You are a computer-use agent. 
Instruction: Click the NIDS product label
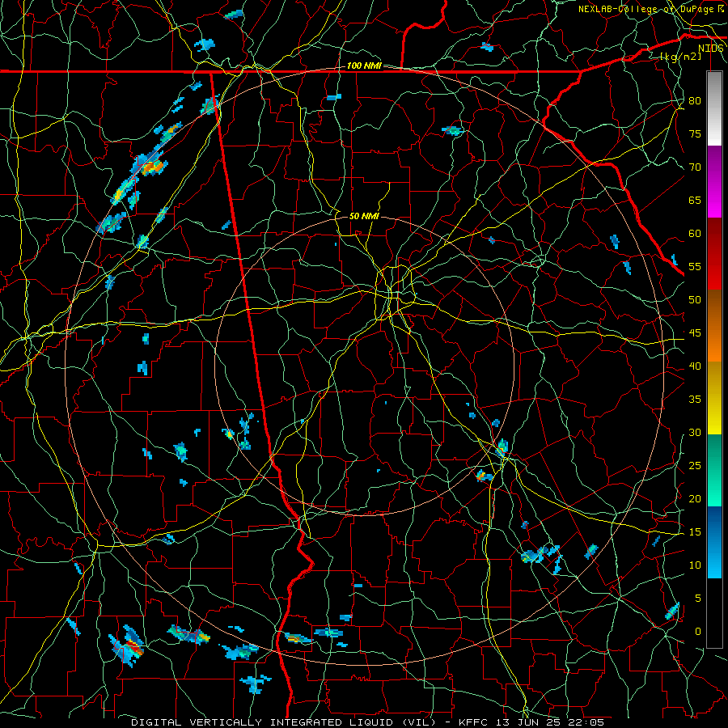(711, 49)
